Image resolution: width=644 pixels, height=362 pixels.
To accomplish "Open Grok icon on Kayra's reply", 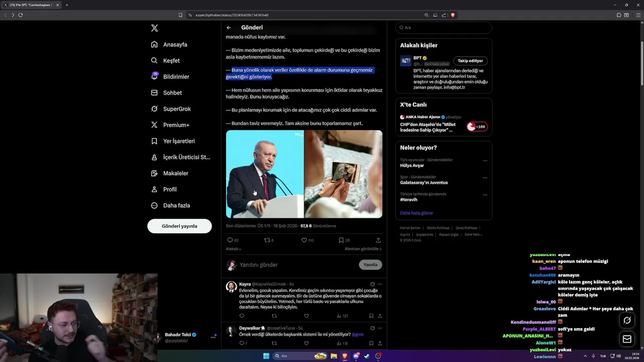I will click(372, 284).
